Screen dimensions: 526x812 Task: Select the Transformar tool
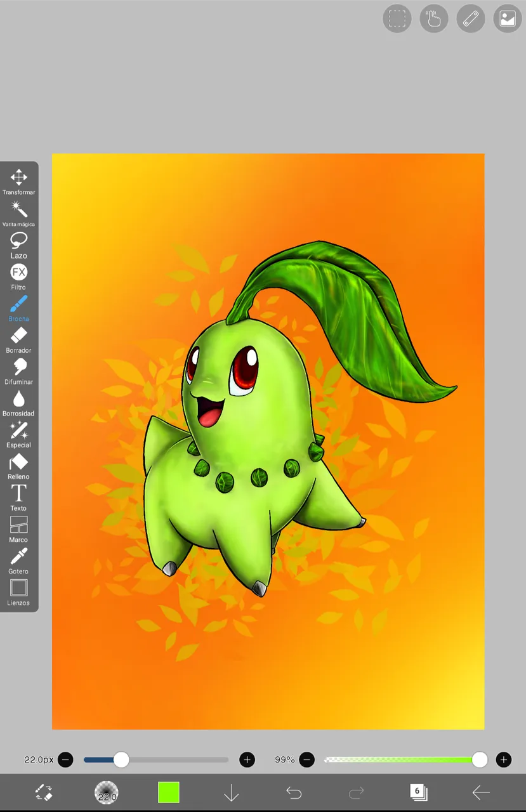point(18,182)
